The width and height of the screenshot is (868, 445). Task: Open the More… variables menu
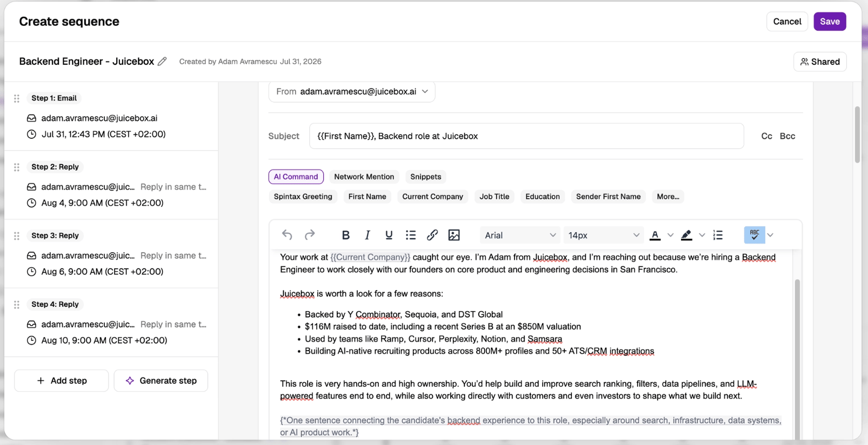pos(668,197)
